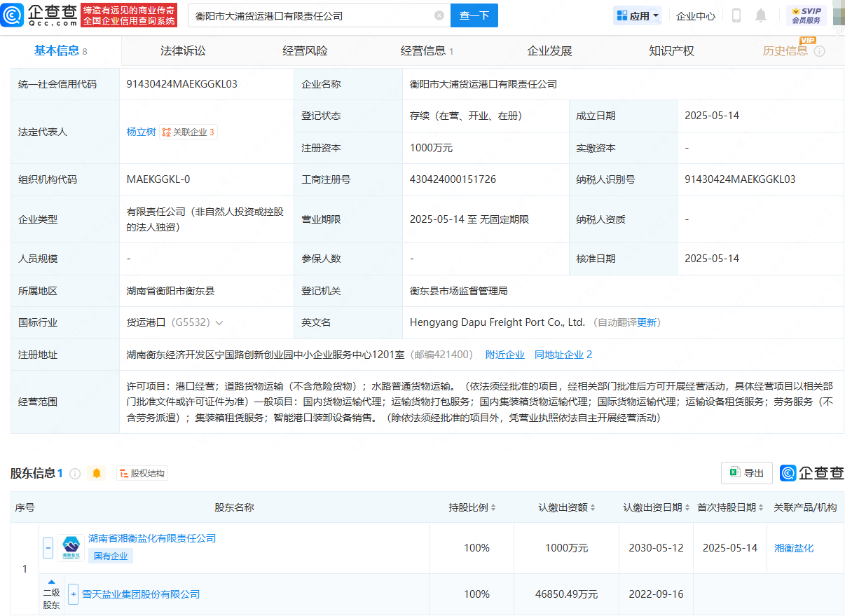
Task: Go to the 经营信息 tab
Action: click(x=427, y=50)
